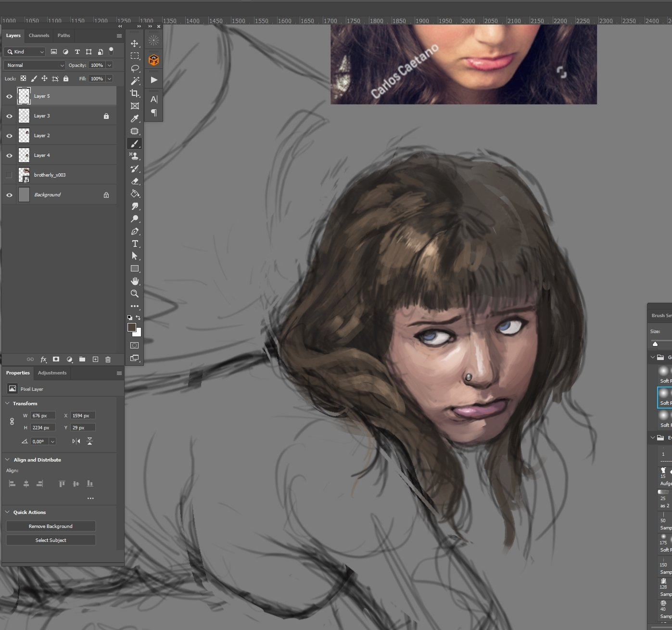Select the Hand tool
672x630 pixels.
click(135, 281)
